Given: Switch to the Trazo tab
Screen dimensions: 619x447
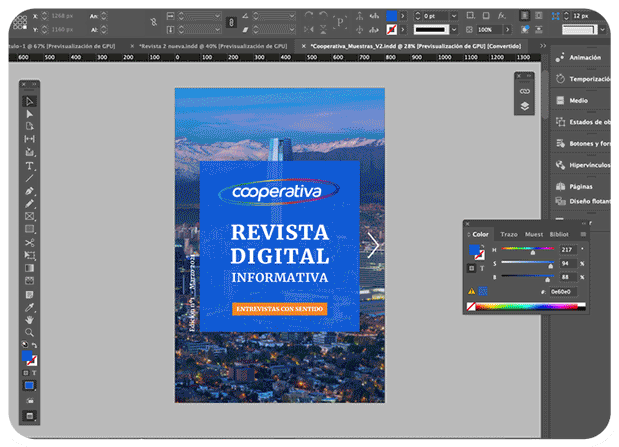Looking at the screenshot, I should click(509, 234).
